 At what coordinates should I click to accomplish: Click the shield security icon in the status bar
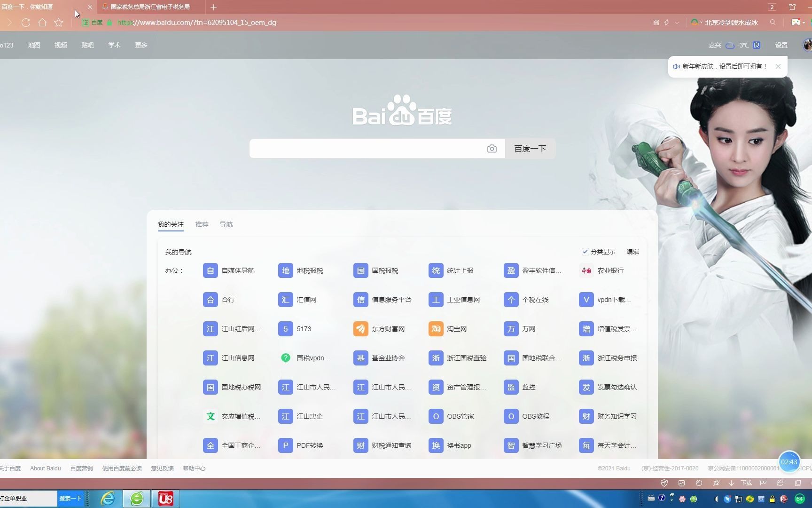(x=664, y=483)
